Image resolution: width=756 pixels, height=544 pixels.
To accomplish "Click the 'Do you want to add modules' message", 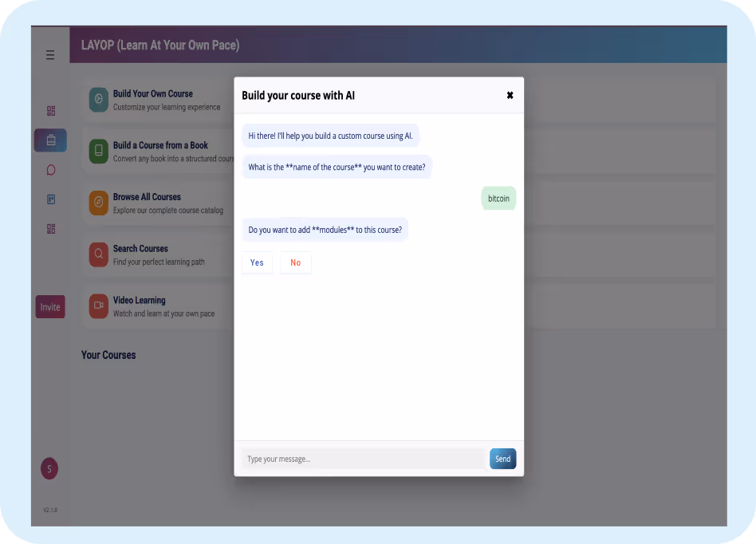I will (x=325, y=230).
